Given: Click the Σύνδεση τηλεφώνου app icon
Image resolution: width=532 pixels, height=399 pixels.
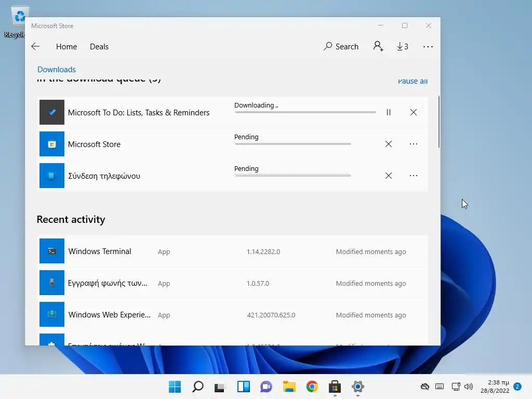Looking at the screenshot, I should coord(52,176).
